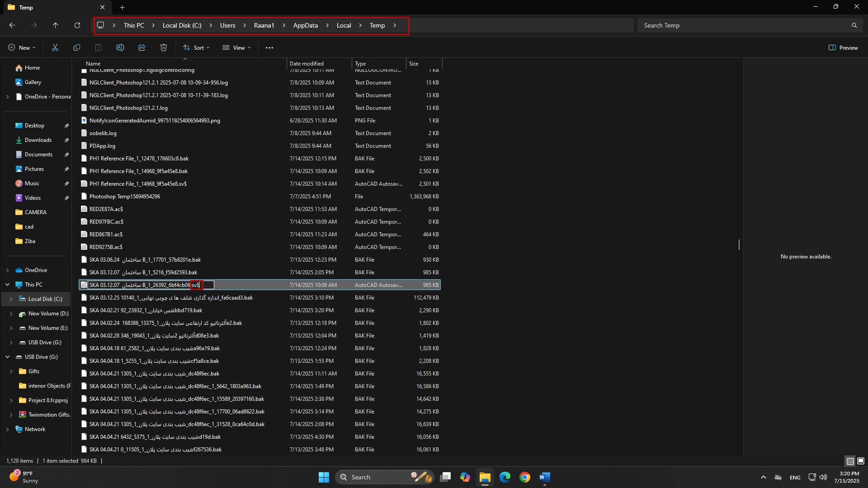Click the Copy icon in toolbar

[77, 47]
